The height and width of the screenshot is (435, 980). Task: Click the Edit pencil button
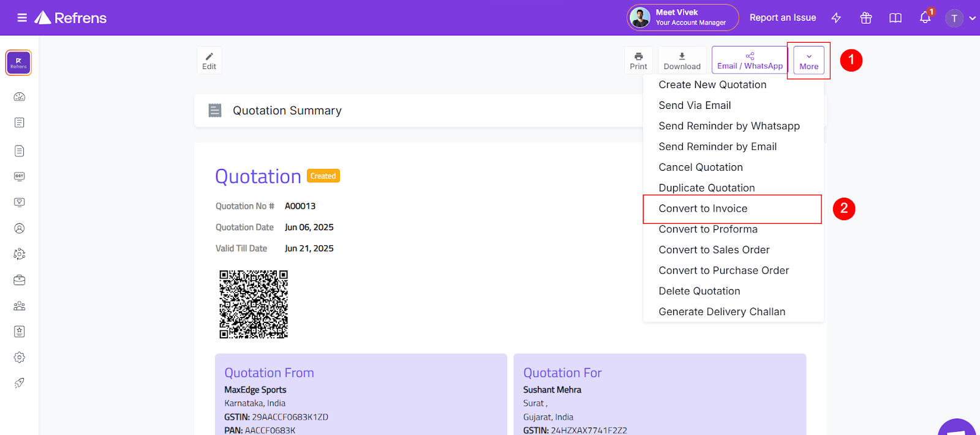point(209,61)
